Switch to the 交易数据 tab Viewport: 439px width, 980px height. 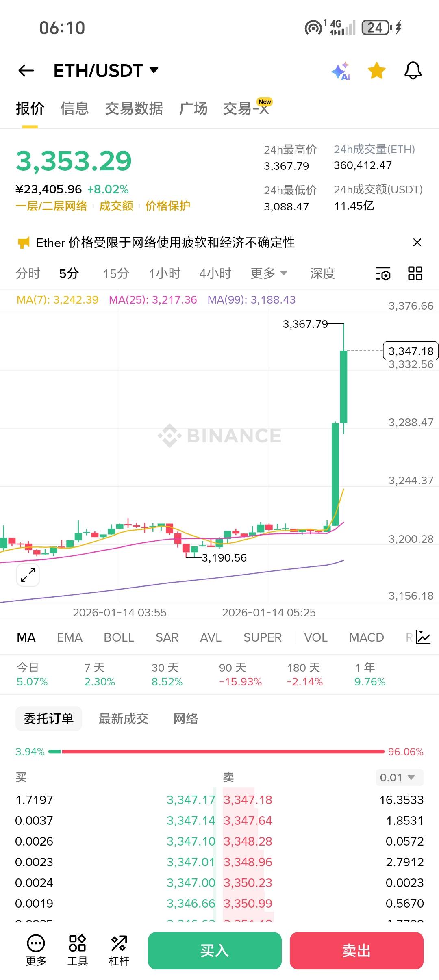pos(134,108)
